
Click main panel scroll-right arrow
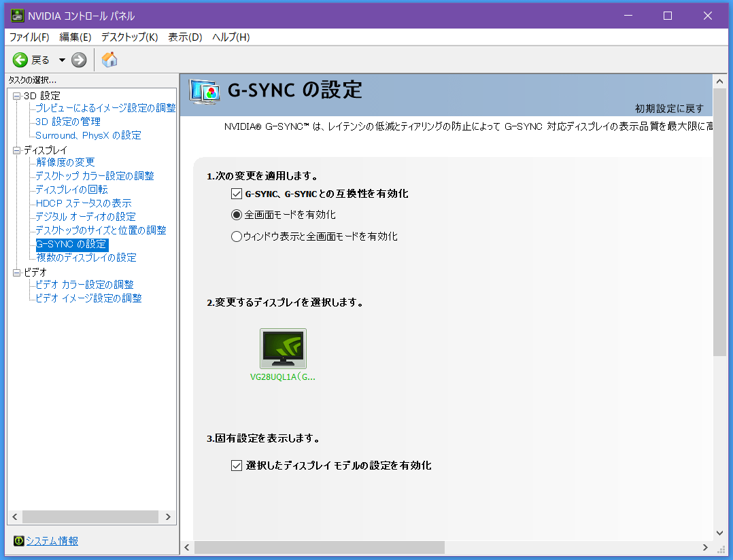(x=705, y=547)
